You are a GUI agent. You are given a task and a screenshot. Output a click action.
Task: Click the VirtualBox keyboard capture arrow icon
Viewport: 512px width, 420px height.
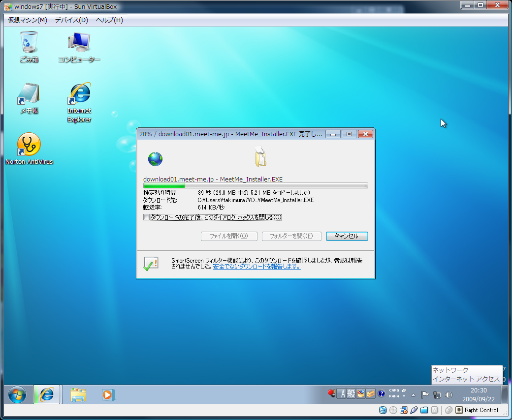[459, 410]
